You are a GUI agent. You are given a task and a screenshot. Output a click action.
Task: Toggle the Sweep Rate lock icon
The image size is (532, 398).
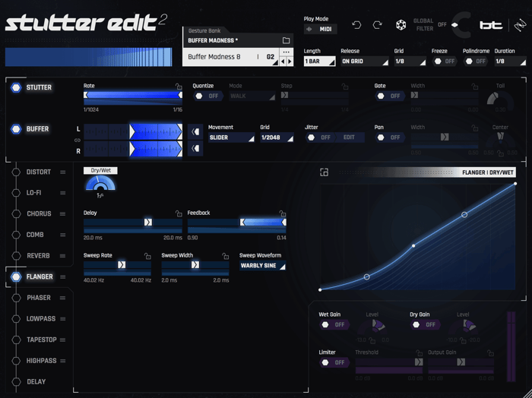click(x=147, y=256)
